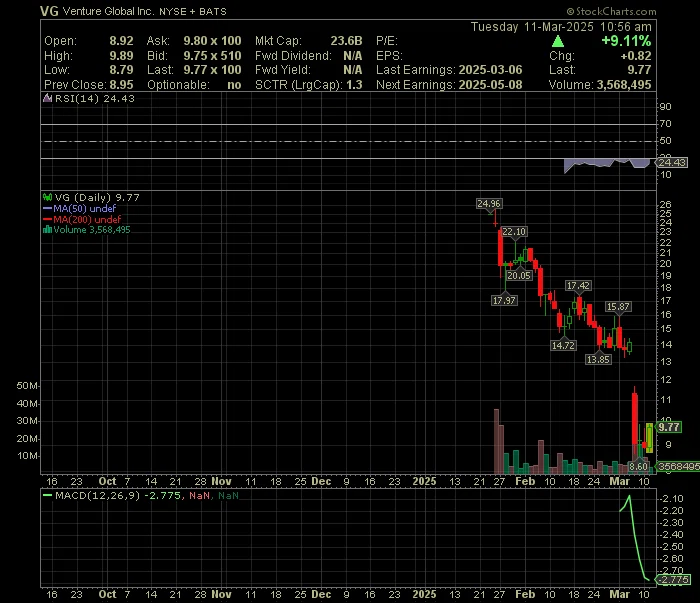700x603 pixels.
Task: Click the Mkt Cap value 23.6B
Action: [x=346, y=41]
